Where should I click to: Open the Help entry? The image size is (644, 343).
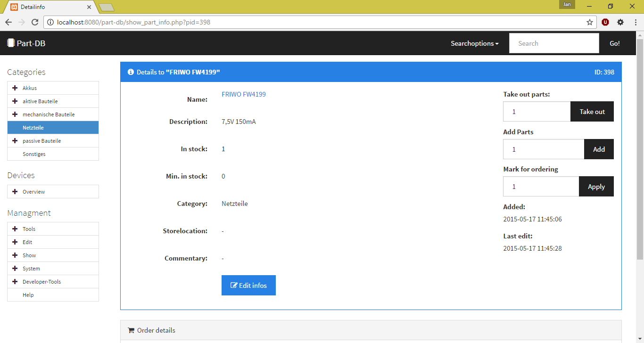tap(53, 295)
